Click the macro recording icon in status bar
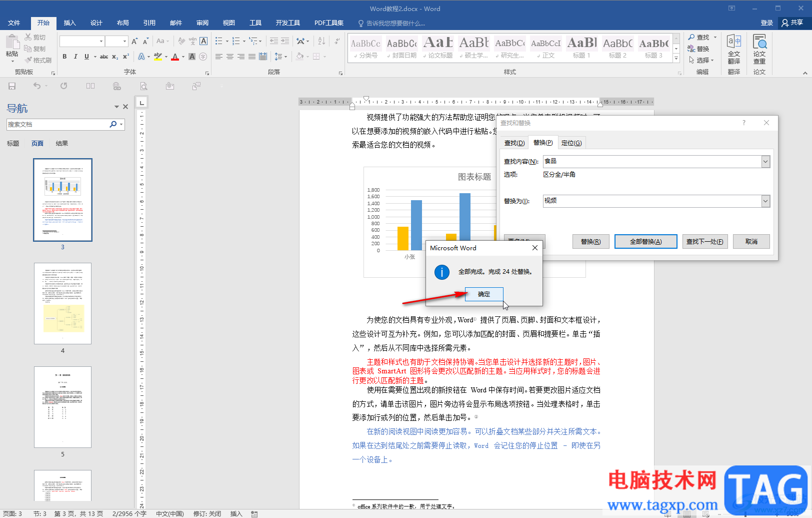The width and height of the screenshot is (812, 518). (x=254, y=514)
